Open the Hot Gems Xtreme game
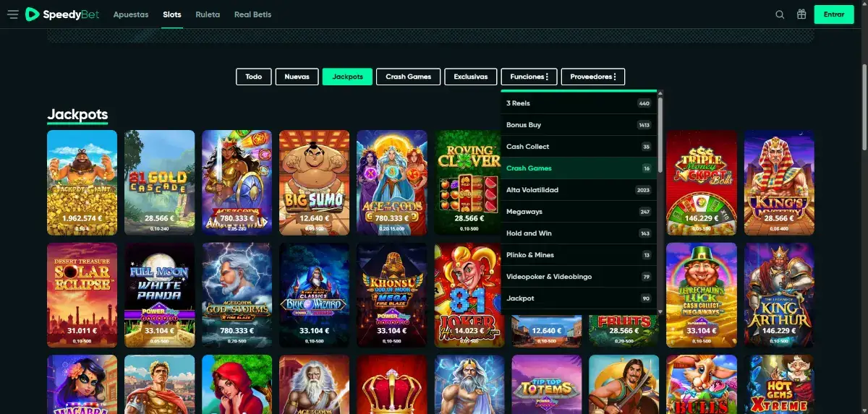868x414 pixels. (779, 384)
